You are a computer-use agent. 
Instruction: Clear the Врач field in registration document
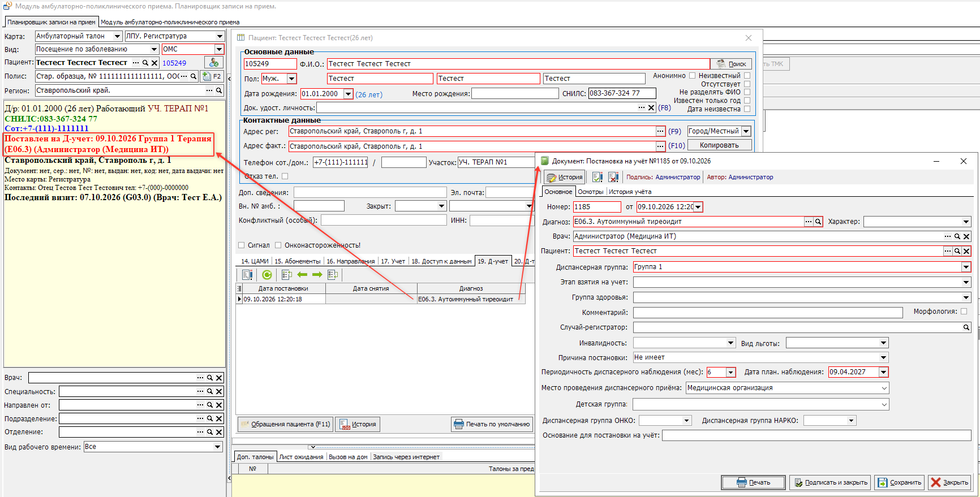tap(966, 236)
